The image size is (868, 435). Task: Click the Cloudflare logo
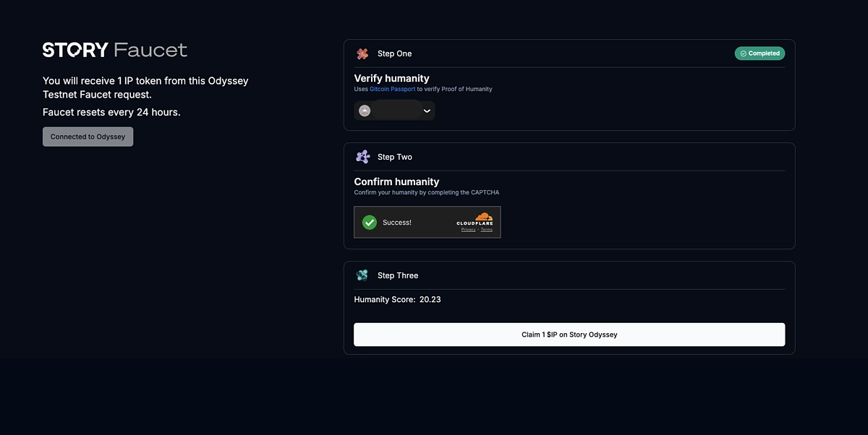[475, 219]
